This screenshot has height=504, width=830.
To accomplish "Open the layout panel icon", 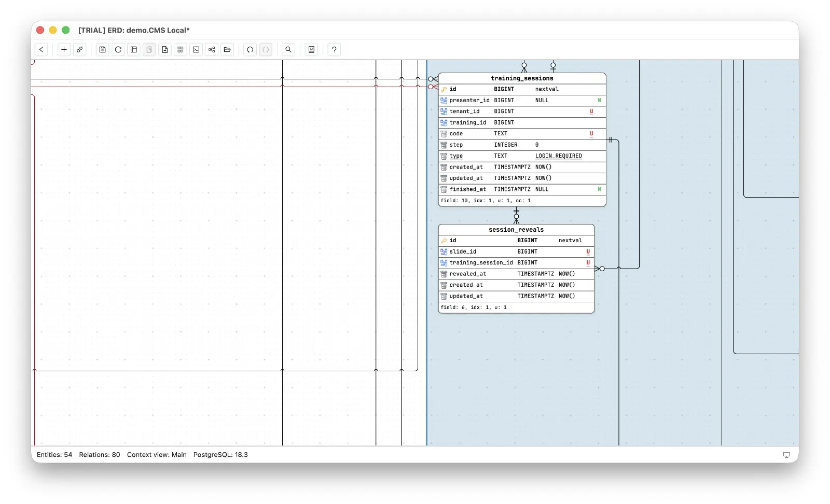I will [134, 50].
